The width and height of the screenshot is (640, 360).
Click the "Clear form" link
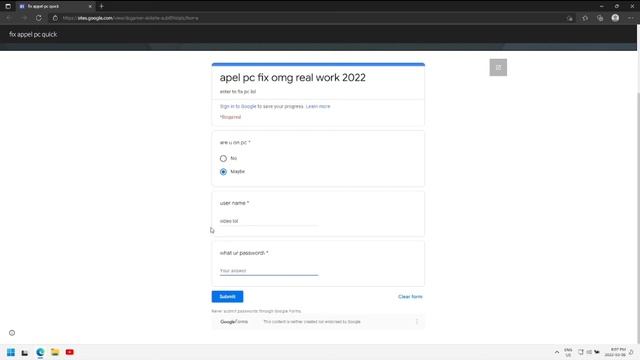410,297
